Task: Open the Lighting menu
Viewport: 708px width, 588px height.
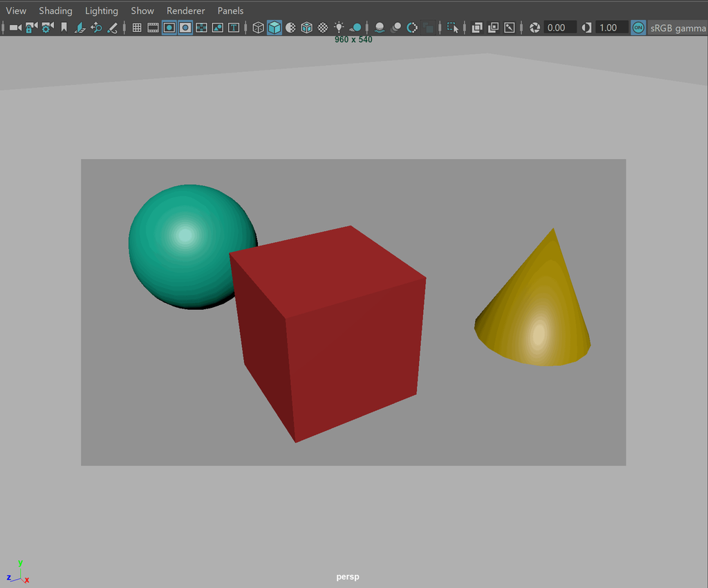Action: [102, 10]
